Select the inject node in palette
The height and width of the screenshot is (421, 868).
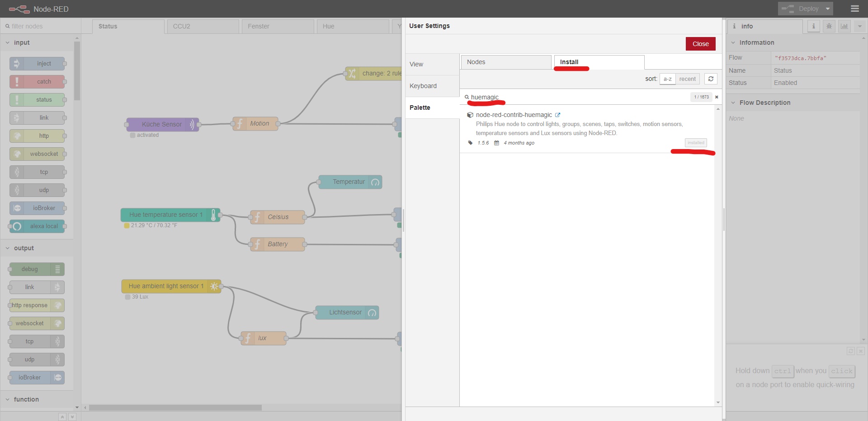pos(37,64)
